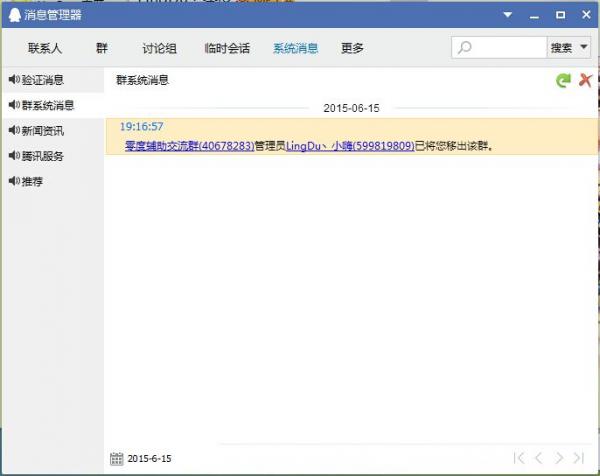Open the 零度辅助交流群(40678283) link
This screenshot has height=476, width=600.
tap(189, 146)
